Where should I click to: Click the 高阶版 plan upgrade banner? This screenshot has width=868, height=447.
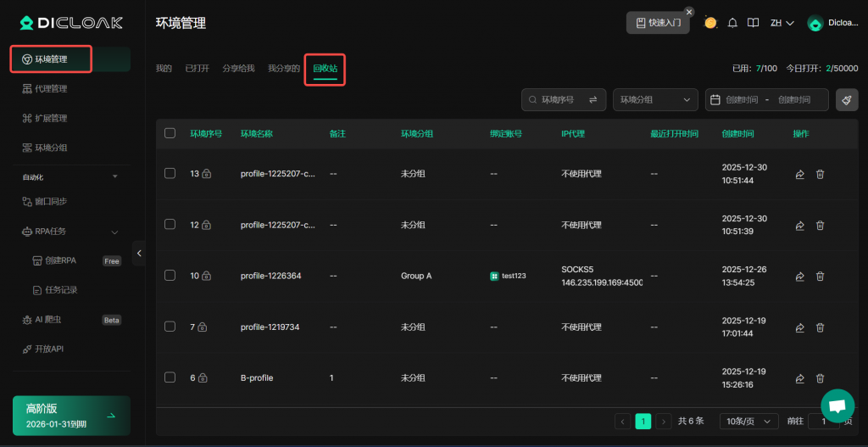coord(71,416)
